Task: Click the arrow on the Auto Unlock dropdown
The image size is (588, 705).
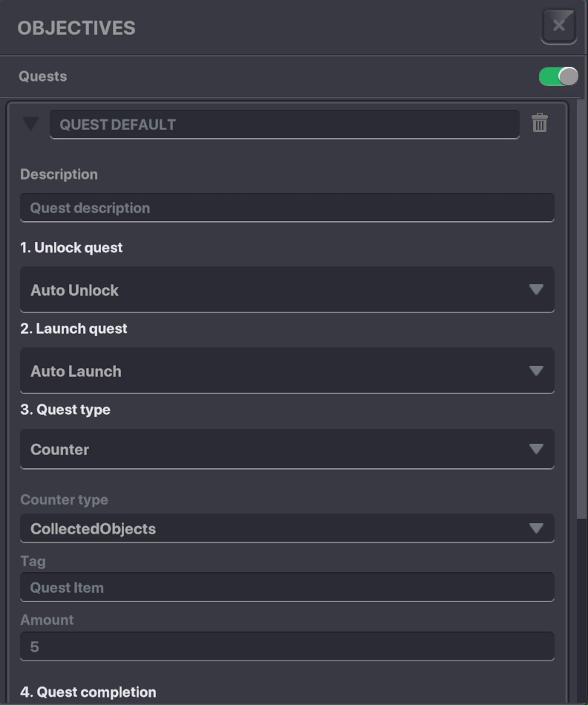Action: (x=536, y=290)
